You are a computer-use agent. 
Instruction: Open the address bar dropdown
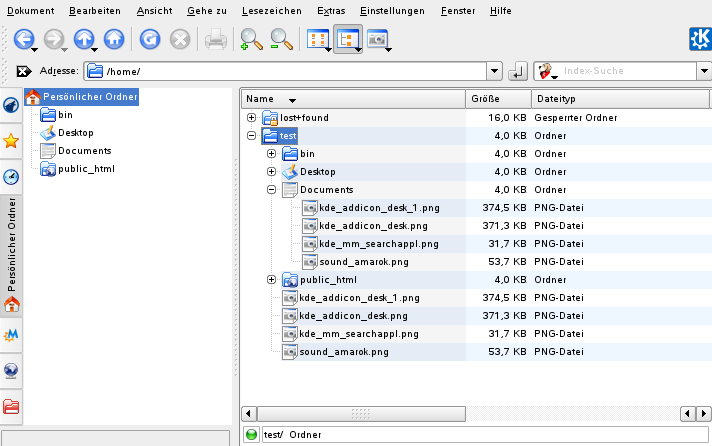(x=493, y=72)
